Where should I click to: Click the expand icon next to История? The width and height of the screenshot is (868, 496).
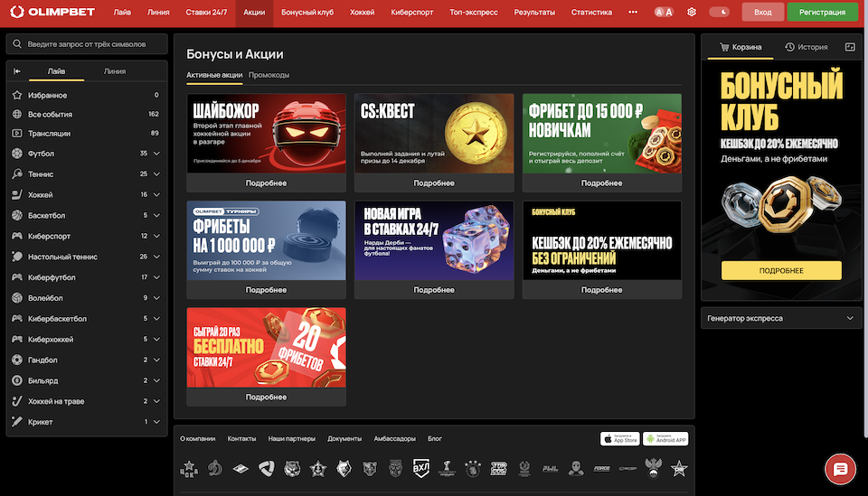pos(850,47)
